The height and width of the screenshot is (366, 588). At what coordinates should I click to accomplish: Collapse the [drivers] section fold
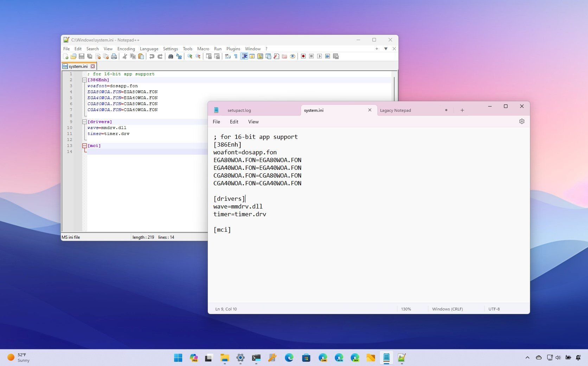tap(84, 121)
